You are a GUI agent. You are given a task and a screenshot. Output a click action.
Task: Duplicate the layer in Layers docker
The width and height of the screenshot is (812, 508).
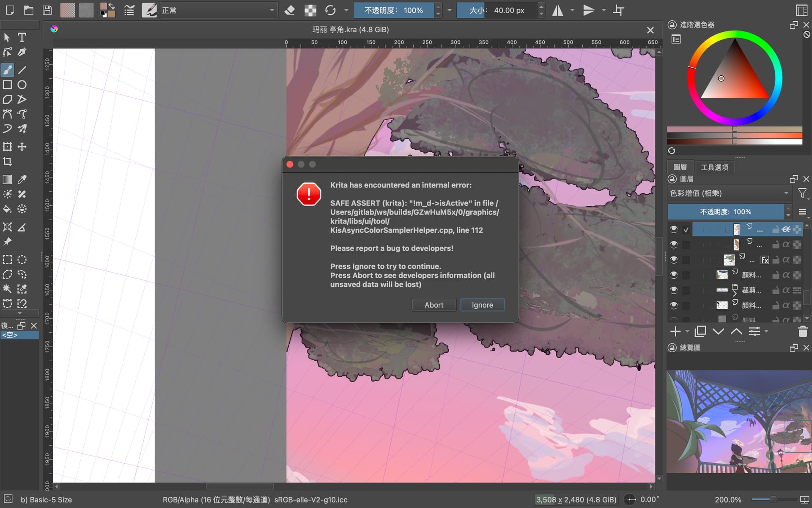click(700, 331)
